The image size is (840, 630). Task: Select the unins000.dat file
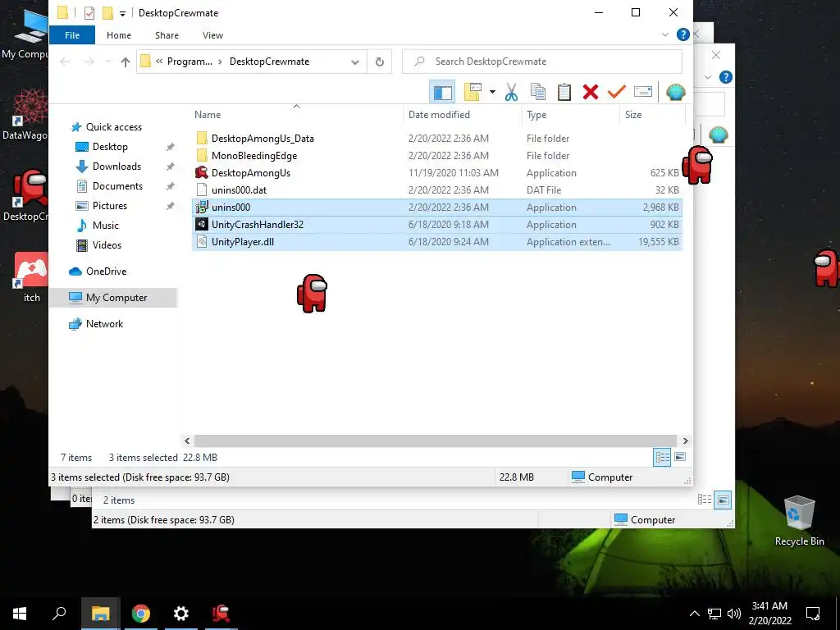coord(437,190)
